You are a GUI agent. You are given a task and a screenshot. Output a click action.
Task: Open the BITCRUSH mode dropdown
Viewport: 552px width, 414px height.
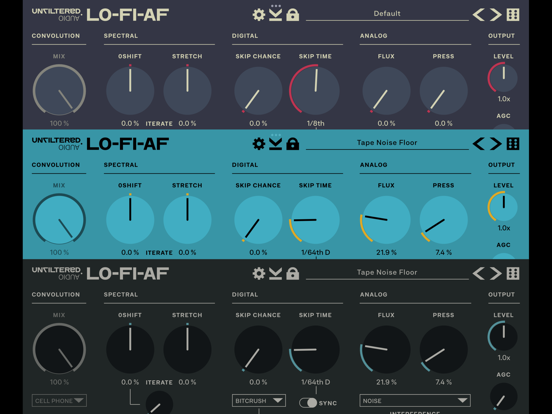pyautogui.click(x=259, y=401)
